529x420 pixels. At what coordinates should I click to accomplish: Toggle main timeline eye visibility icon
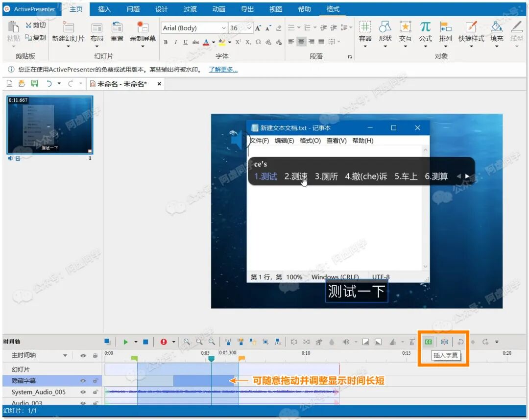coord(83,355)
